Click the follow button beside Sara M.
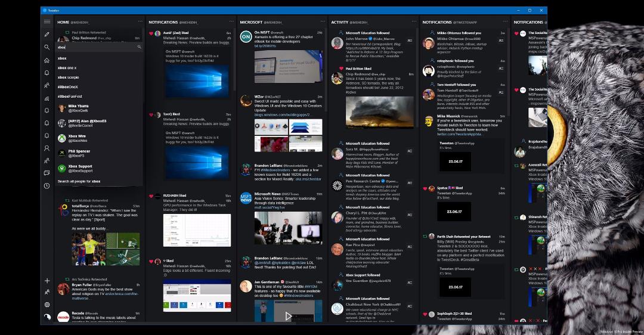 pyautogui.click(x=410, y=151)
